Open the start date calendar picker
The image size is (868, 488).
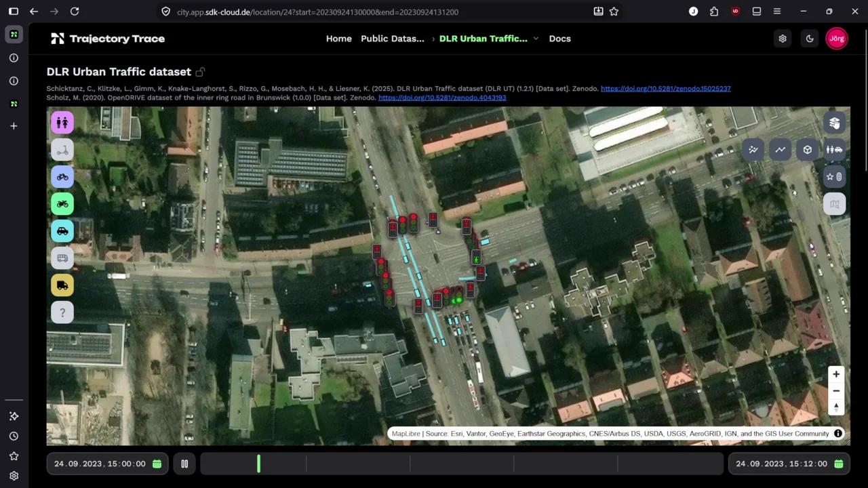click(157, 464)
